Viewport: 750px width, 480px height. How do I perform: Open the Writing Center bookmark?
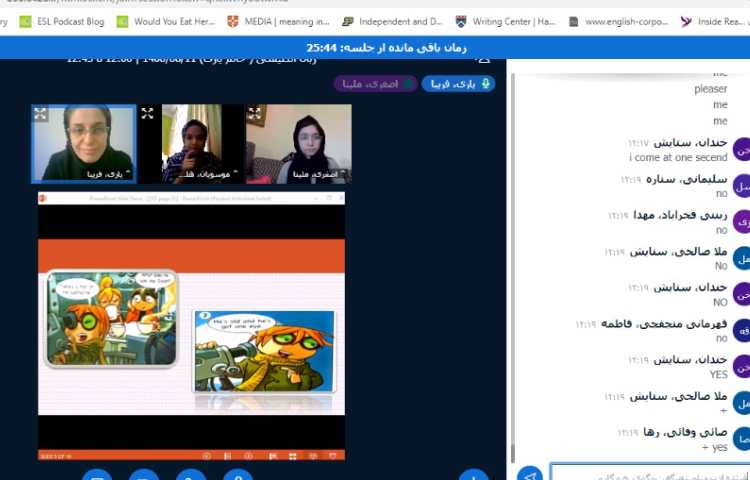pyautogui.click(x=509, y=21)
